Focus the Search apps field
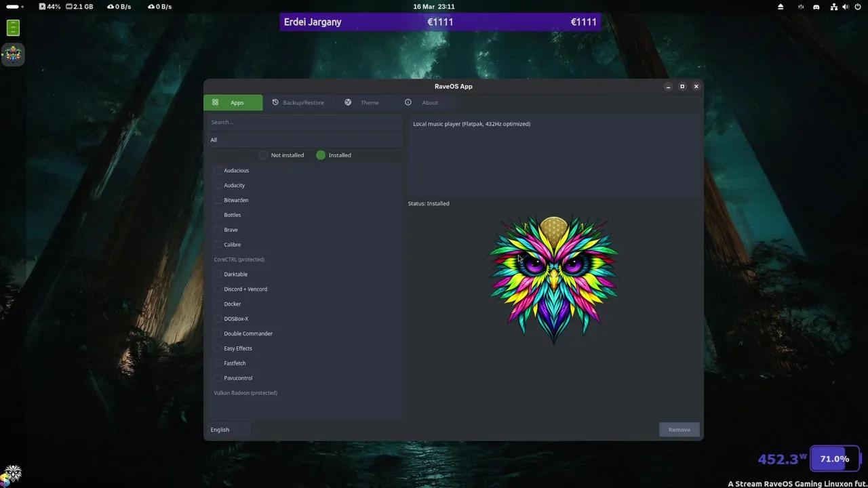 pos(304,122)
